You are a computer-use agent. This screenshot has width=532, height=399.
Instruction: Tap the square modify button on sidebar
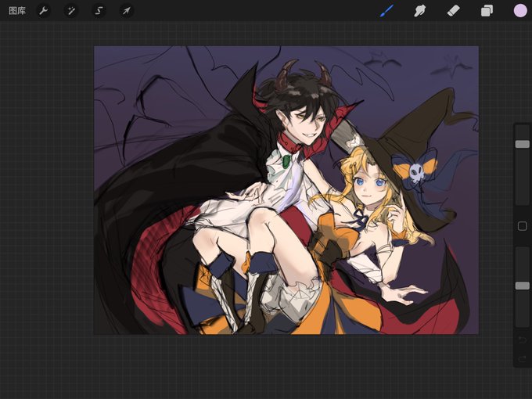(523, 226)
